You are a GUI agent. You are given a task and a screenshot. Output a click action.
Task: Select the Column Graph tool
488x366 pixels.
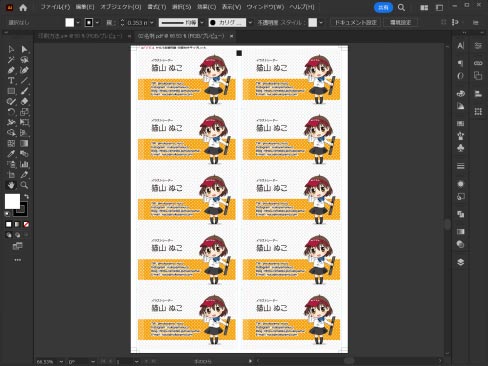24,164
